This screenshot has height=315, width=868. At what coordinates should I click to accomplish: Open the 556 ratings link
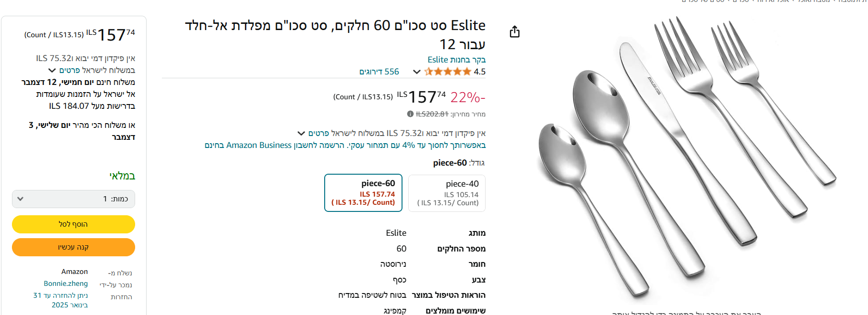(379, 72)
